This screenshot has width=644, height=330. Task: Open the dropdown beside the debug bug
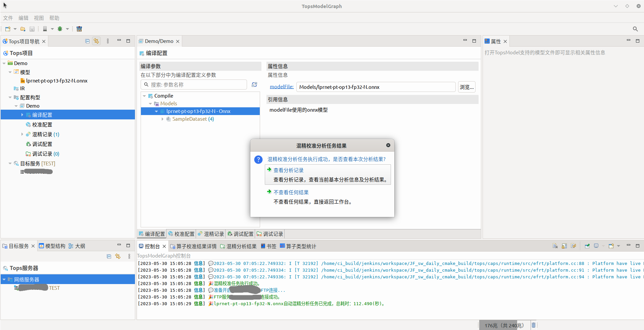coord(67,29)
